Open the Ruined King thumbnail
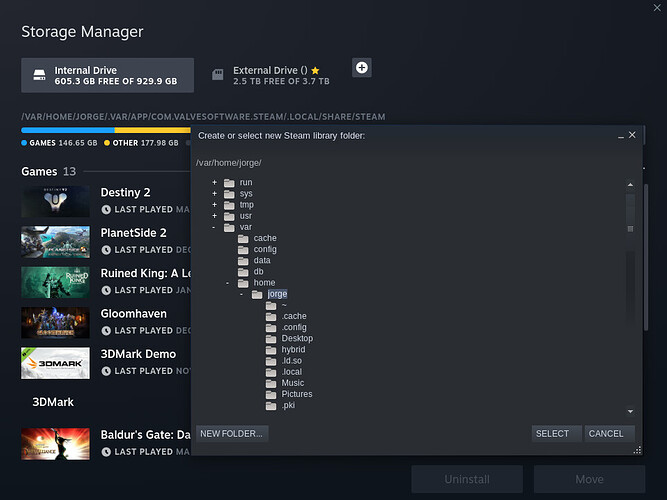Screen dimensions: 667x500 click(x=55, y=282)
